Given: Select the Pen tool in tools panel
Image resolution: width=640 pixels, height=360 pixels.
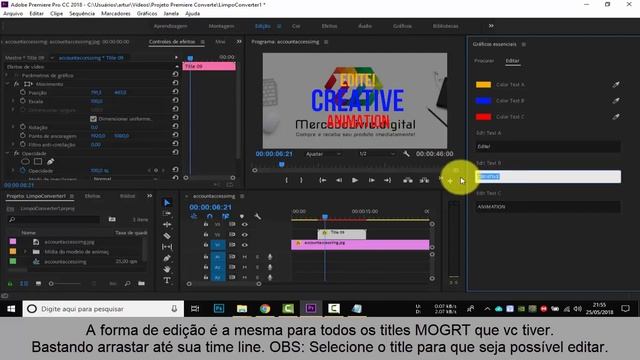Looking at the screenshot, I should [167, 258].
